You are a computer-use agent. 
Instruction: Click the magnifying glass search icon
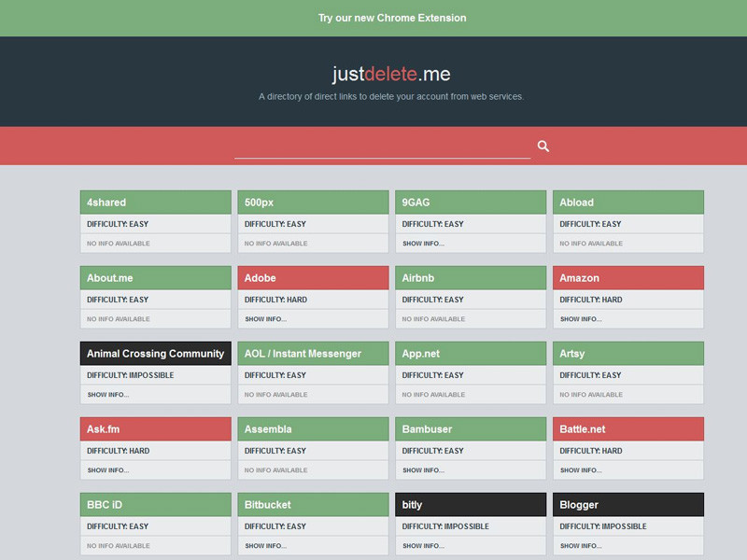click(543, 147)
